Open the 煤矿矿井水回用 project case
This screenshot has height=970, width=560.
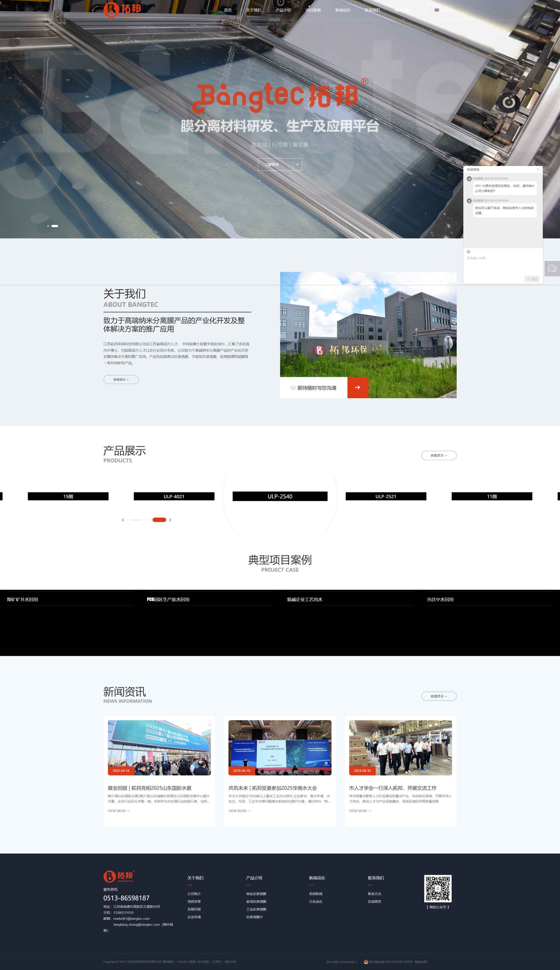point(22,599)
